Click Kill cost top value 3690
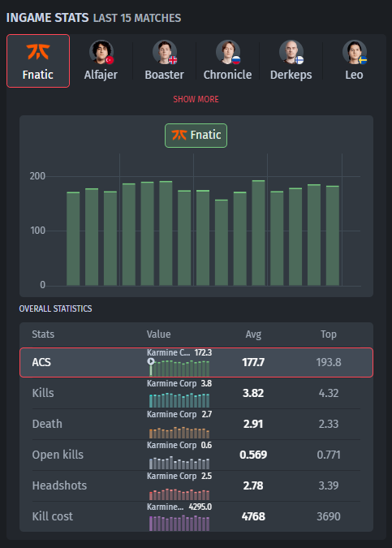This screenshot has height=548, width=392. (x=329, y=516)
